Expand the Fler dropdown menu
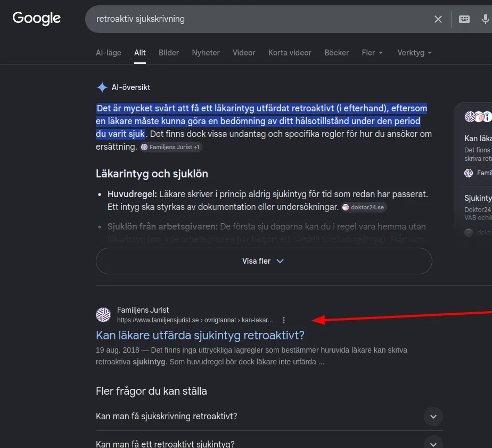The height and width of the screenshot is (448, 492). pos(372,53)
